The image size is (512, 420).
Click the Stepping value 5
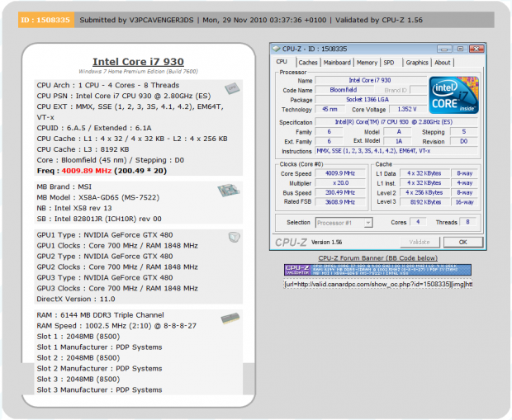pyautogui.click(x=463, y=131)
